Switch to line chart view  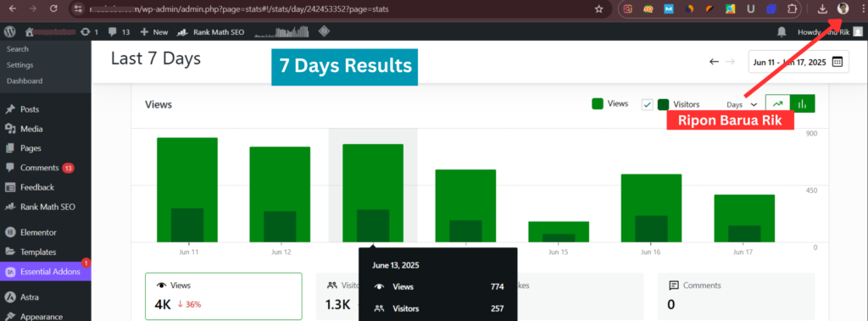778,103
